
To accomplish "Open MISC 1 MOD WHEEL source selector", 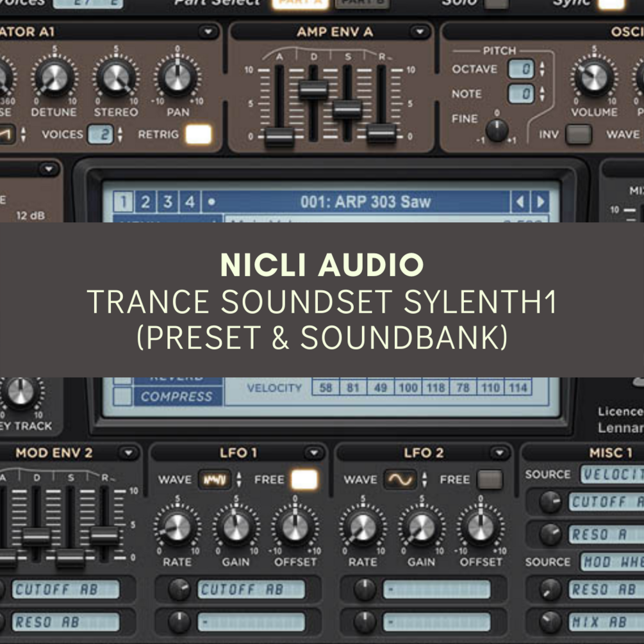I will coord(612,562).
